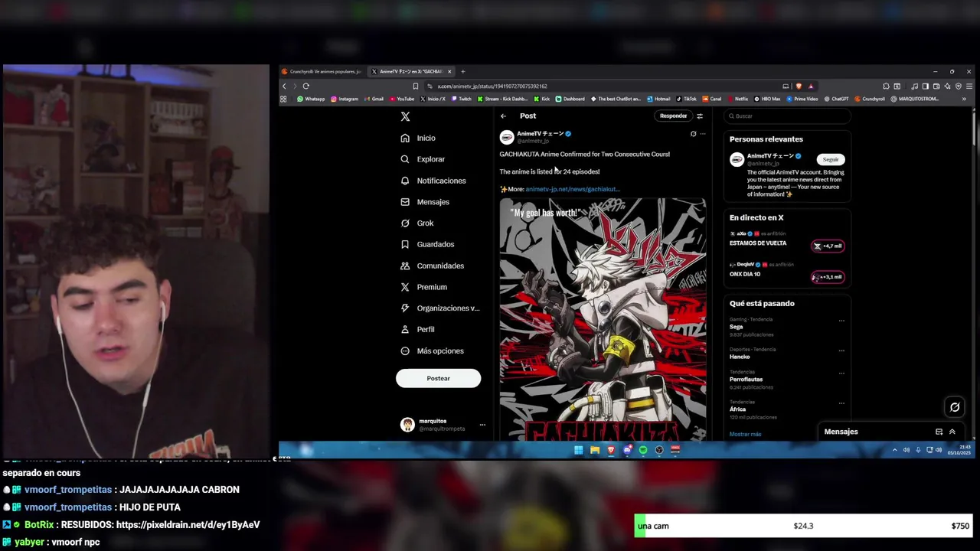The image size is (980, 551).
Task: Open options for the África trend
Action: point(841,403)
